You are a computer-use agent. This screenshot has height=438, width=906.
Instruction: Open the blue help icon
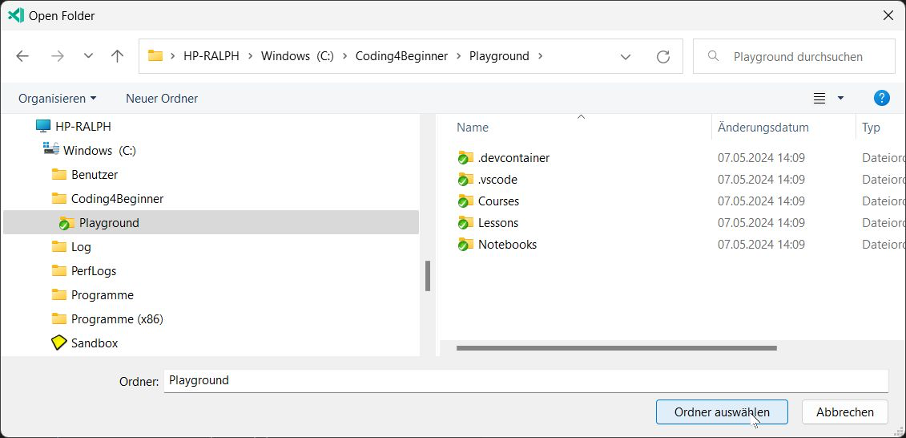(881, 98)
